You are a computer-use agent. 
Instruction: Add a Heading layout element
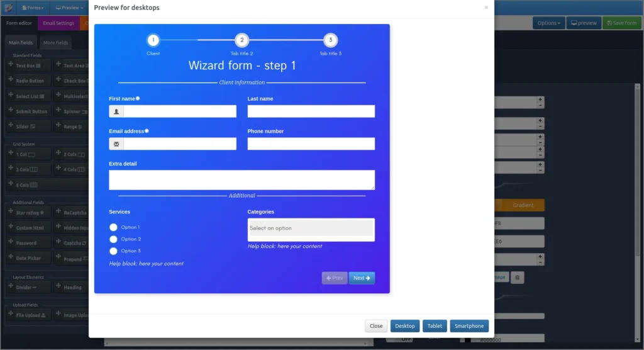pos(72,287)
